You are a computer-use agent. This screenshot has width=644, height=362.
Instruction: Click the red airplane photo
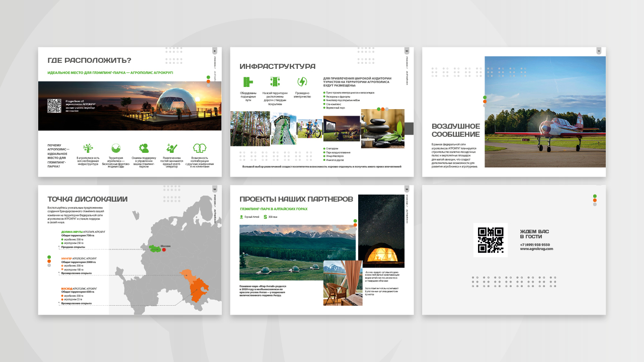tap(545, 112)
